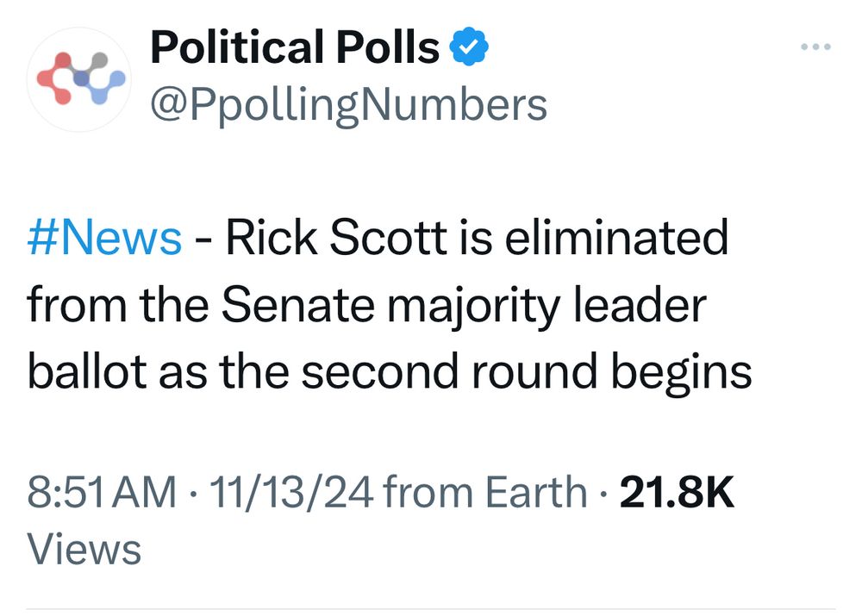This screenshot has width=862, height=616.
Task: Open the #News hashtag
Action: 104,239
